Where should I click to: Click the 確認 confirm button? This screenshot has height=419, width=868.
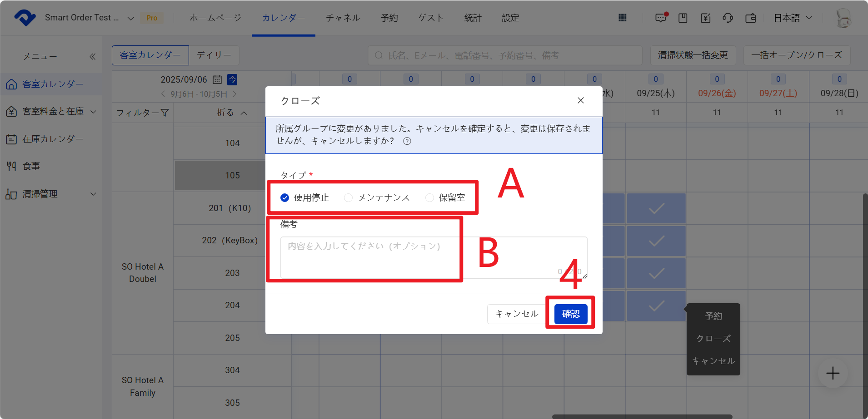pyautogui.click(x=570, y=314)
